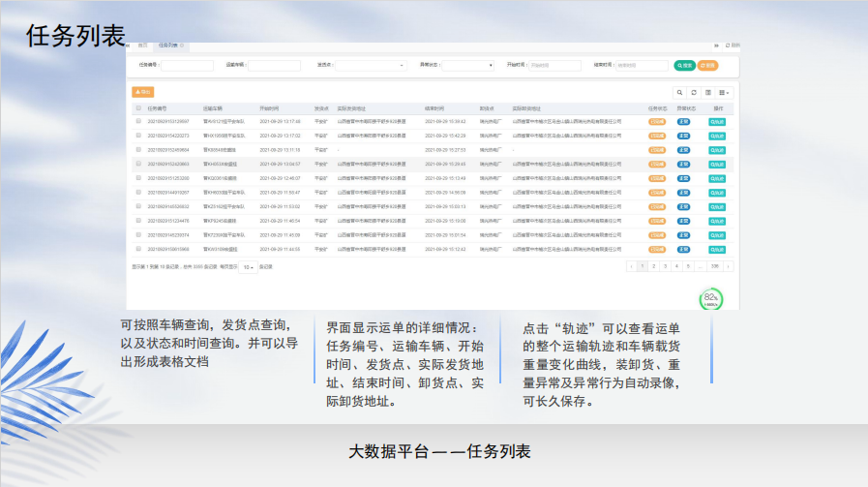This screenshot has width=868, height=487.
Task: Toggle table card view icon
Action: click(x=707, y=92)
